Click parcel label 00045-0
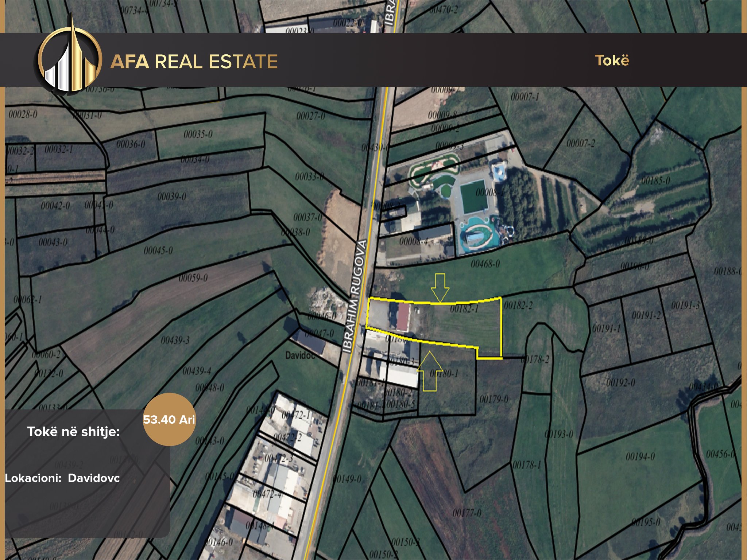The image size is (747, 560). [x=158, y=250]
